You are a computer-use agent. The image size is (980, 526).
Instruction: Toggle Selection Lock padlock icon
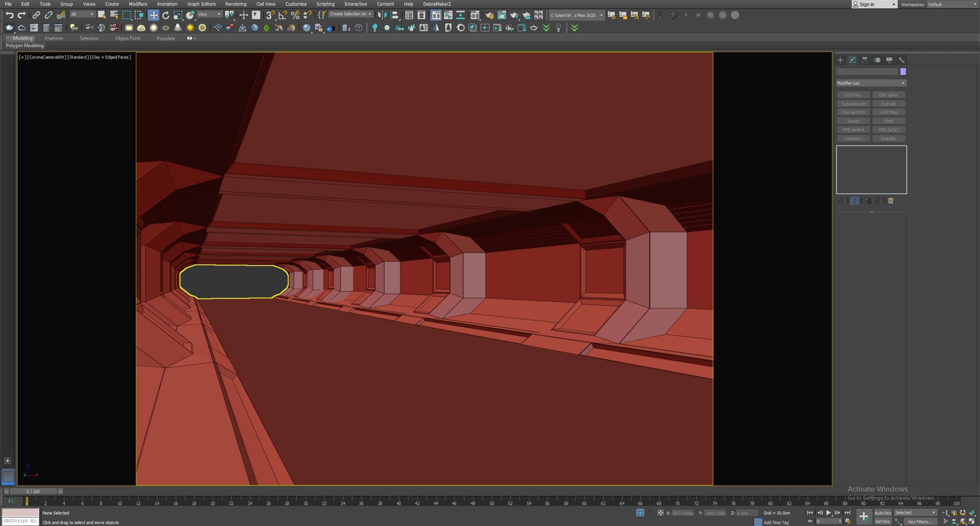tap(650, 513)
